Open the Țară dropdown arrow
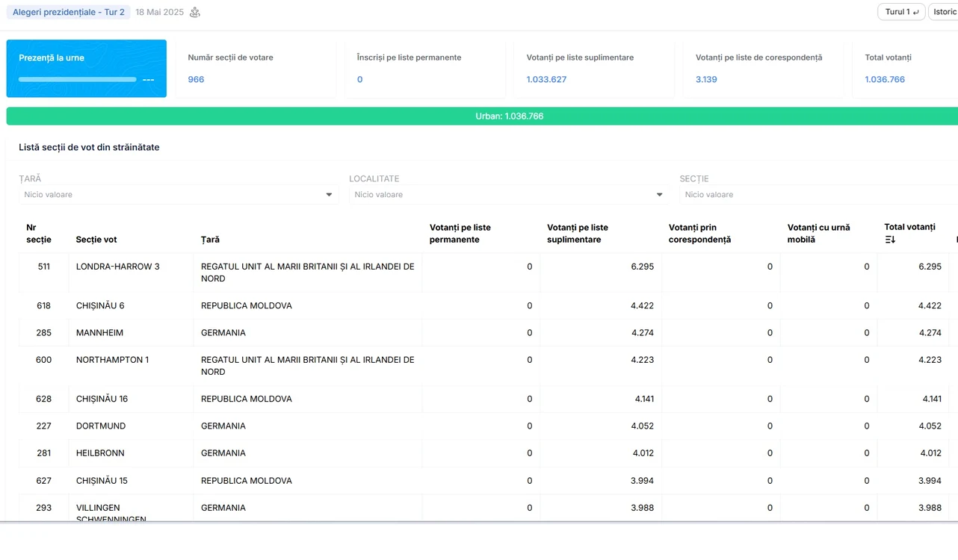The height and width of the screenshot is (560, 958). click(329, 195)
